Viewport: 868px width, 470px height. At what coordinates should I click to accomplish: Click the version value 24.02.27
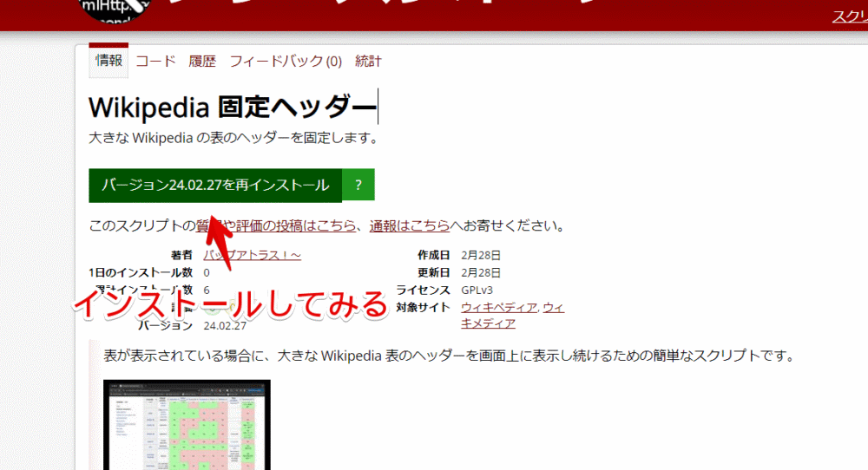pos(225,326)
